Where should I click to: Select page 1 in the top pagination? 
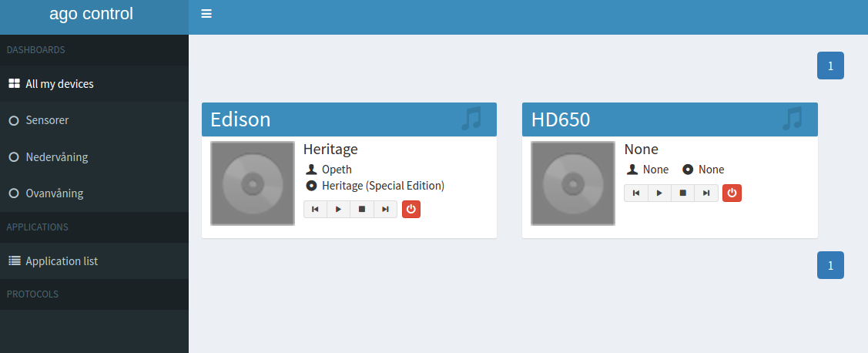click(x=830, y=66)
